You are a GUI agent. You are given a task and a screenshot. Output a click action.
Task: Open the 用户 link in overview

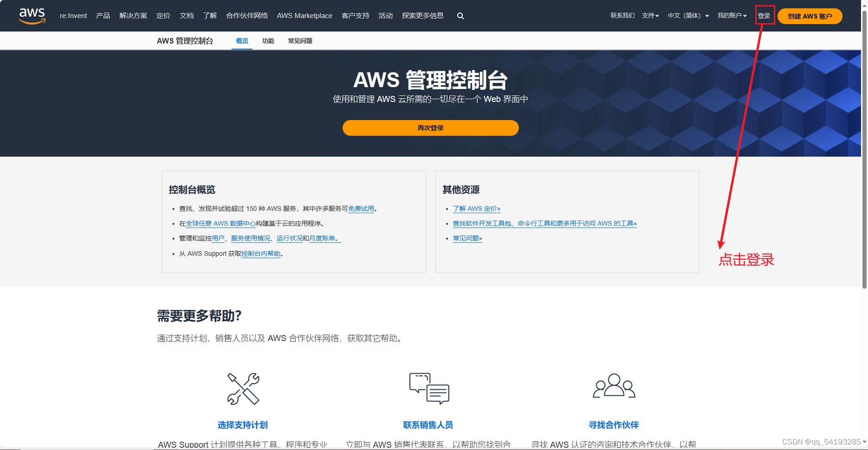[x=218, y=238]
